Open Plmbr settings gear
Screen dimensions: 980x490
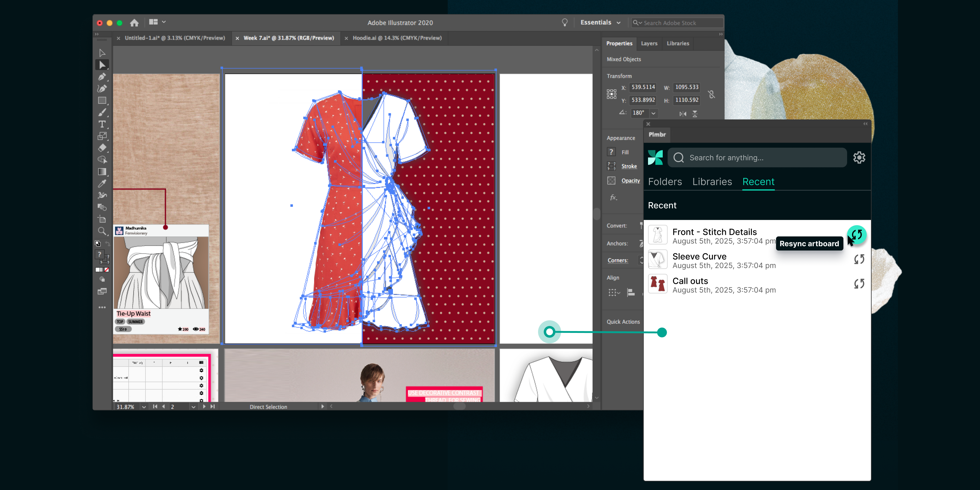pos(859,157)
